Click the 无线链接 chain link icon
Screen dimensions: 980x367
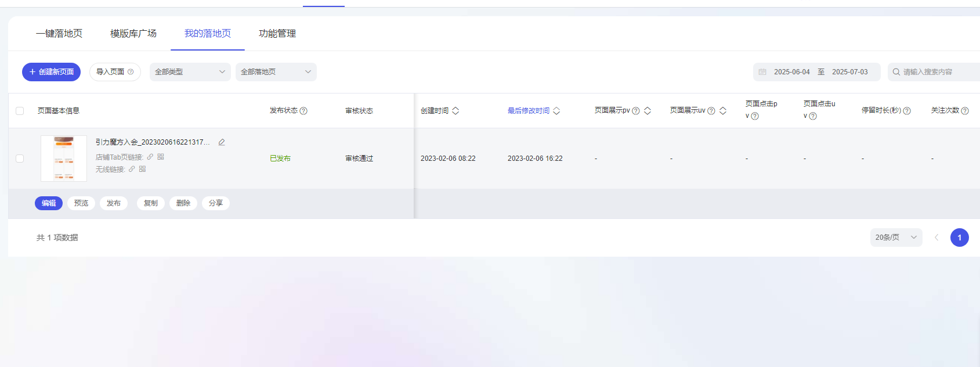coord(132,169)
